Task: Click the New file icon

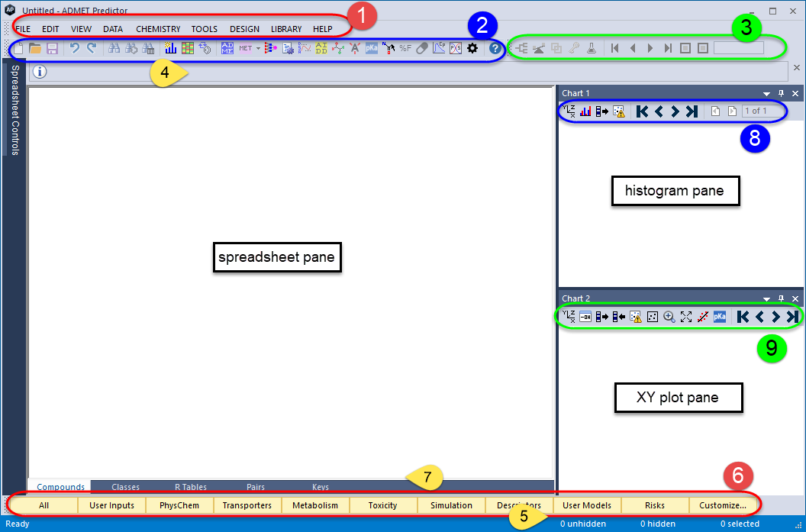Action: tap(18, 48)
